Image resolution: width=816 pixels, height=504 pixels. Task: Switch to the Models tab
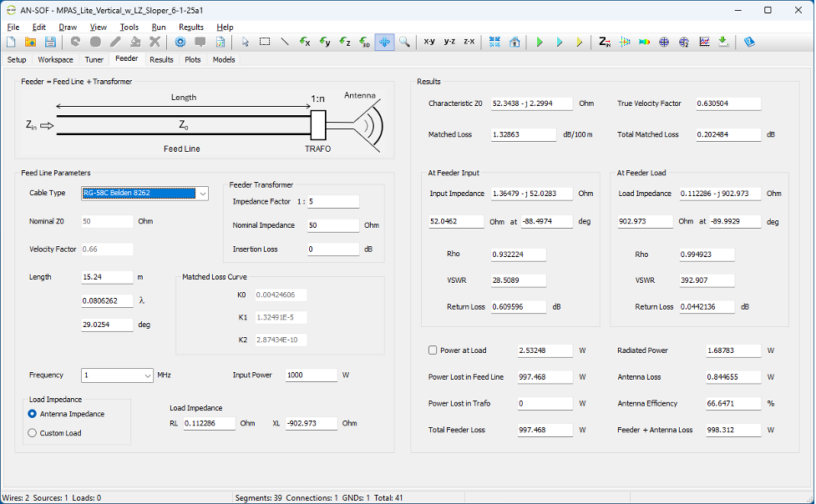pos(224,60)
